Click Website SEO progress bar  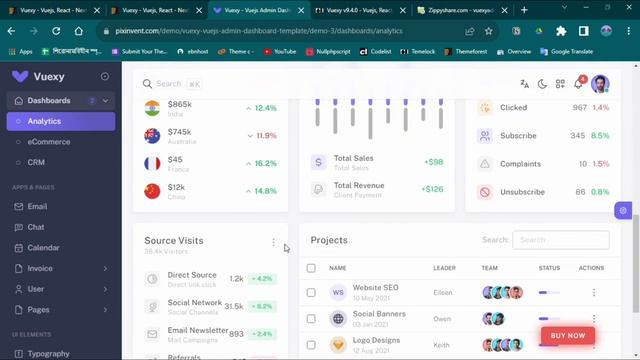tap(549, 292)
